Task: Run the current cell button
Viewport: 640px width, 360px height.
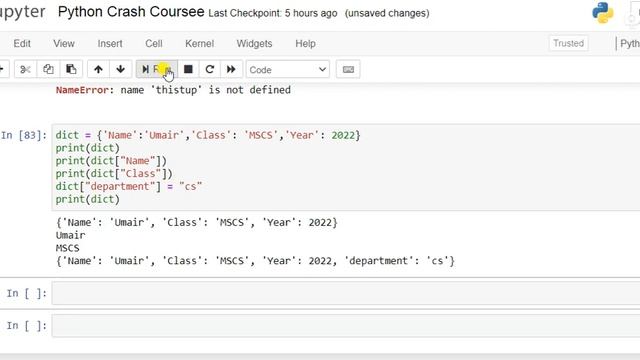Action: pos(157,69)
